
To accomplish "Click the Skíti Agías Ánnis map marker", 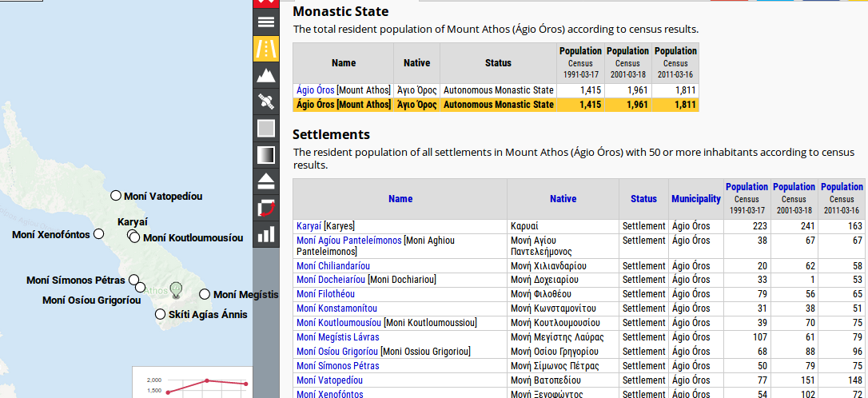I will tap(161, 314).
